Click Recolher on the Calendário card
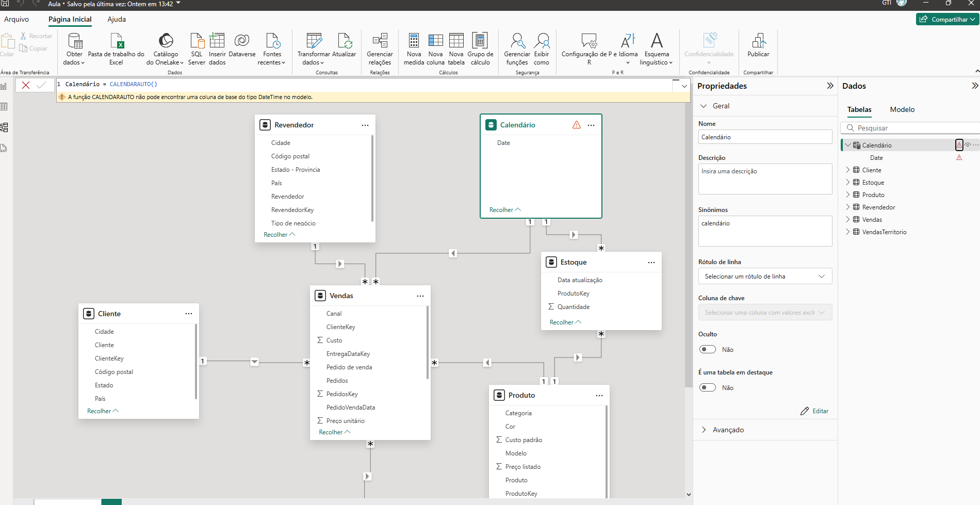Screen dimensions: 980x505 [x=505, y=210]
